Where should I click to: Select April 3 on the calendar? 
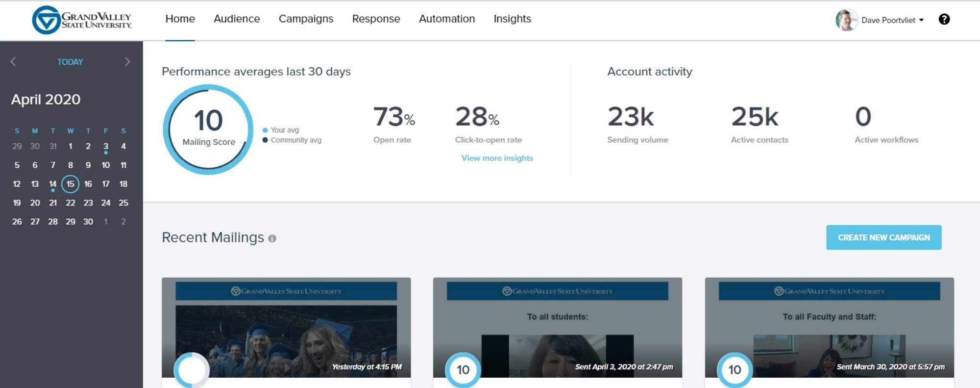click(x=106, y=146)
